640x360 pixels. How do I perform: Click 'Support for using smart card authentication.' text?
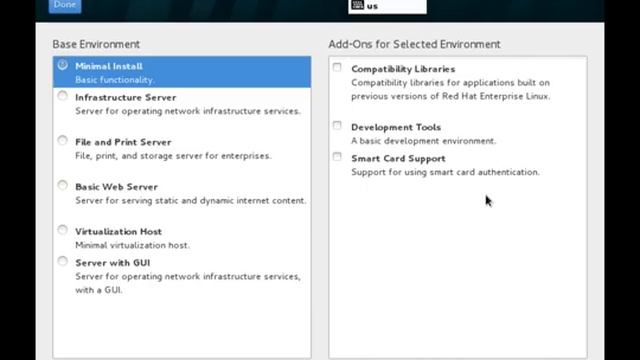pyautogui.click(x=445, y=172)
